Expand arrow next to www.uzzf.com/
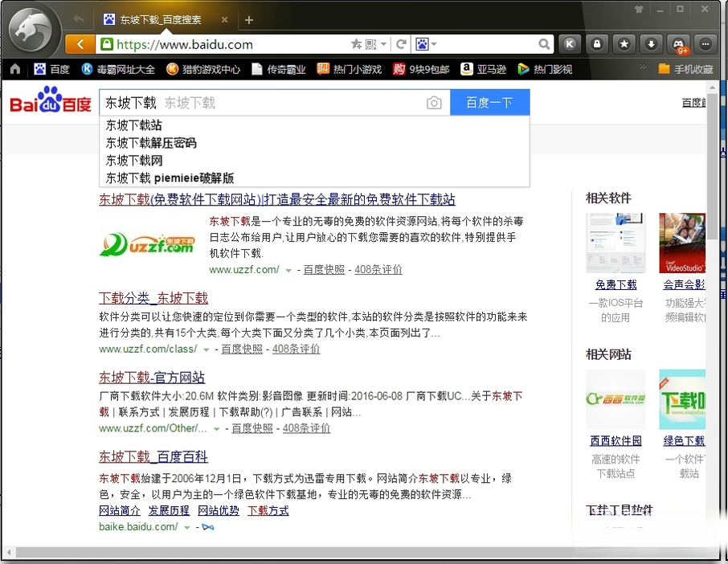The image size is (728, 564). click(x=288, y=270)
